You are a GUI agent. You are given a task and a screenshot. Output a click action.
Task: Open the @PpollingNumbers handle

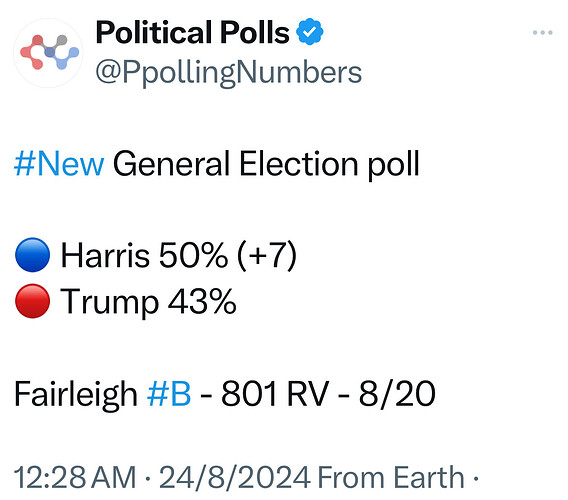(x=229, y=73)
